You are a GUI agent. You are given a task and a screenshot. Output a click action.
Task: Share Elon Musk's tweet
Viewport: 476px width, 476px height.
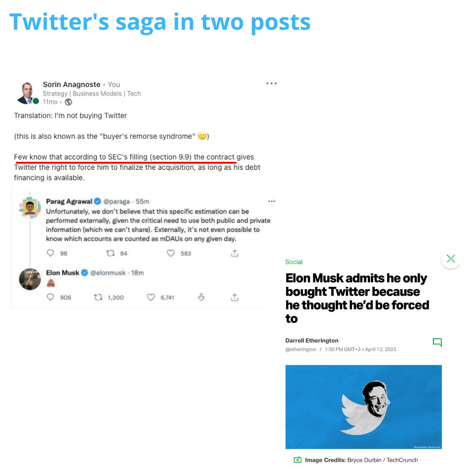(234, 297)
